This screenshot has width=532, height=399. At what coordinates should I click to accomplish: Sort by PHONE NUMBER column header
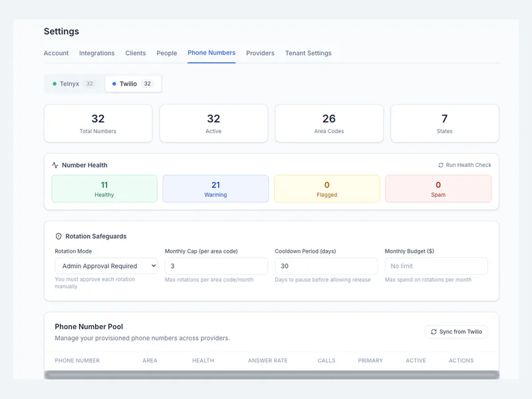tap(77, 360)
